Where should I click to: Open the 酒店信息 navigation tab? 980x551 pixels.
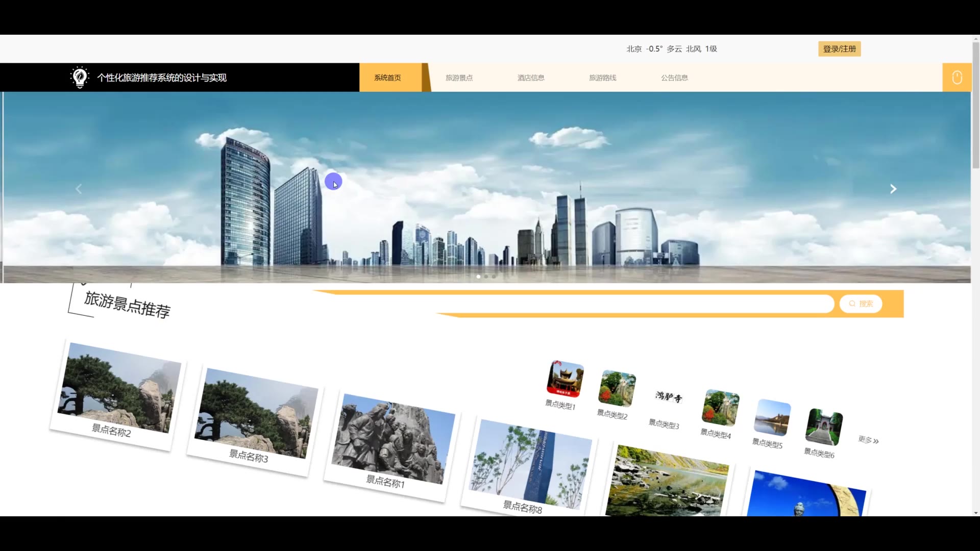click(x=531, y=78)
